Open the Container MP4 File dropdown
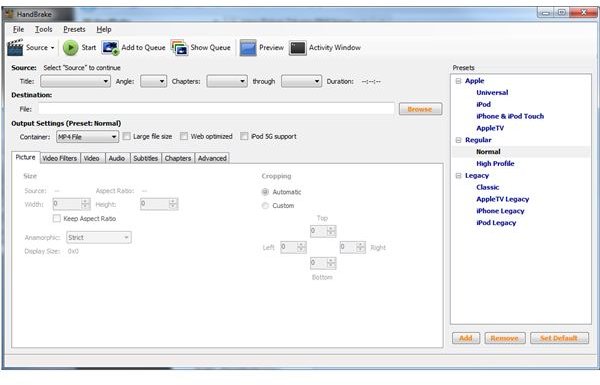Screen dimensions: 600x385 click(x=87, y=137)
